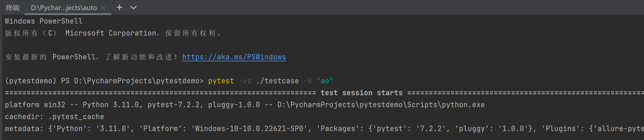Click the test session starts header
Image resolution: width=644 pixels, height=140 pixels.
point(361,93)
